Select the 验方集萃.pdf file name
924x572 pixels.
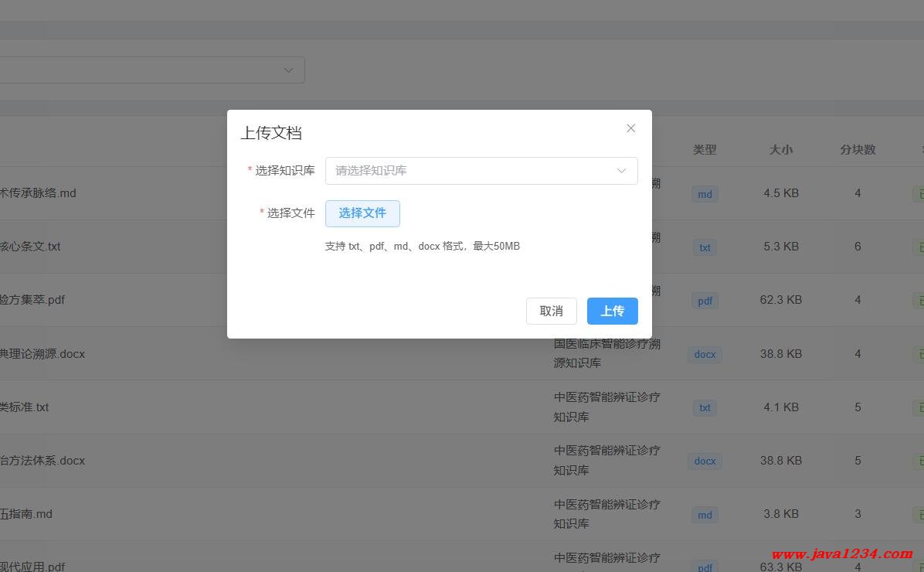click(32, 300)
